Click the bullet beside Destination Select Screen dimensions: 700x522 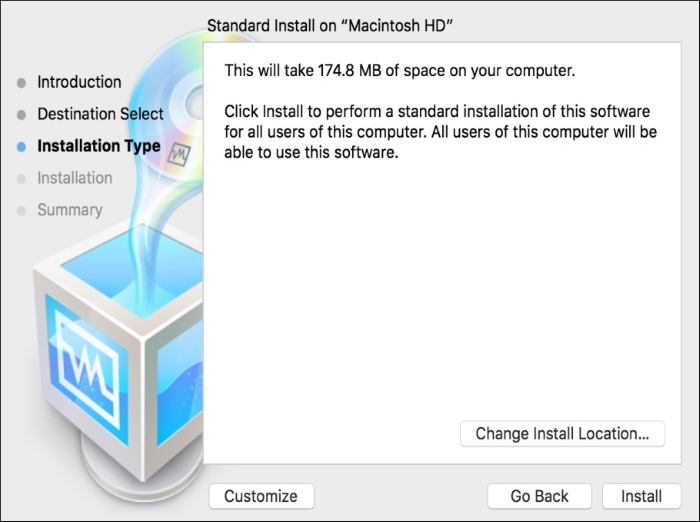click(x=22, y=115)
